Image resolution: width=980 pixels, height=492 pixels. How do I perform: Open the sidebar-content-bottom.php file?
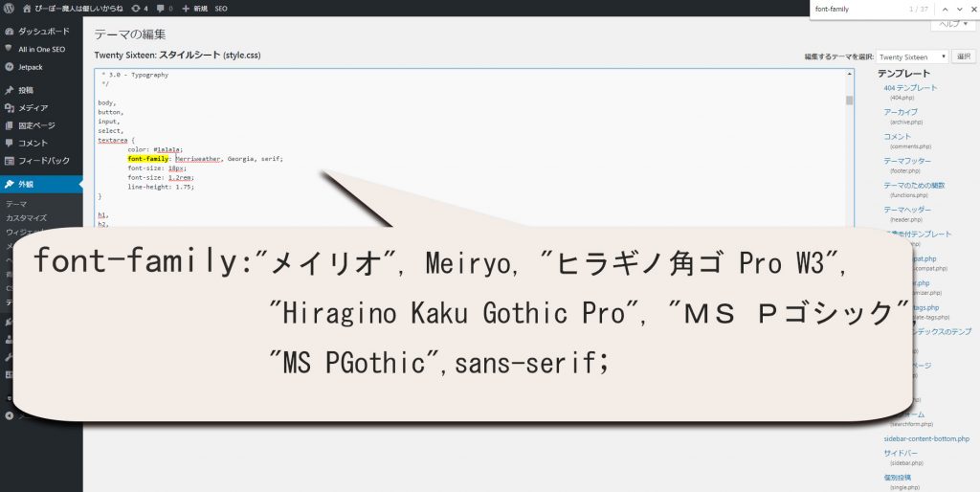[x=926, y=438]
